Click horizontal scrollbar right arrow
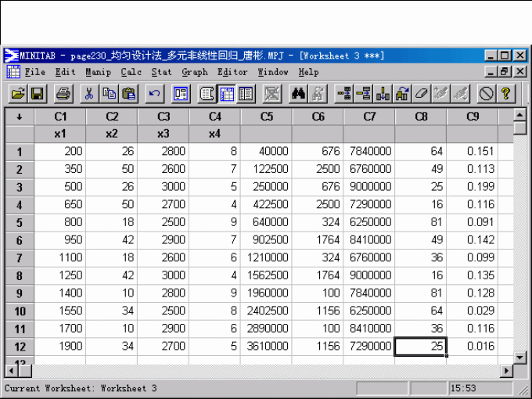This screenshot has height=399, width=532. click(x=506, y=370)
